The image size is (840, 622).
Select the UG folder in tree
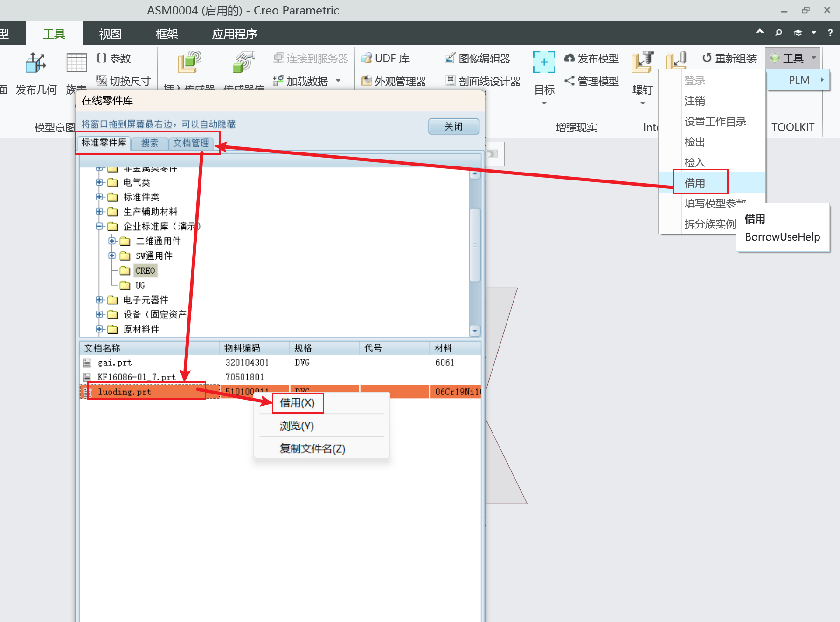[x=140, y=285]
